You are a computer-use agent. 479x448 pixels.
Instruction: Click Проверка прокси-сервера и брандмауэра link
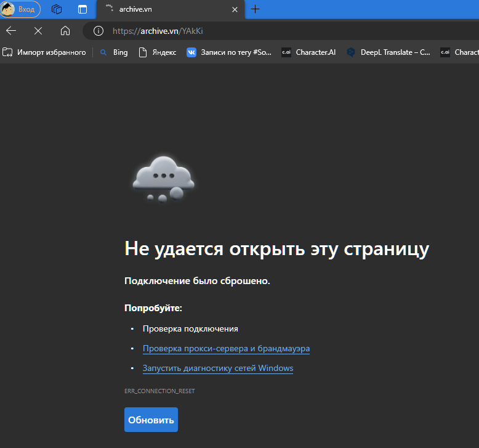pyautogui.click(x=226, y=349)
